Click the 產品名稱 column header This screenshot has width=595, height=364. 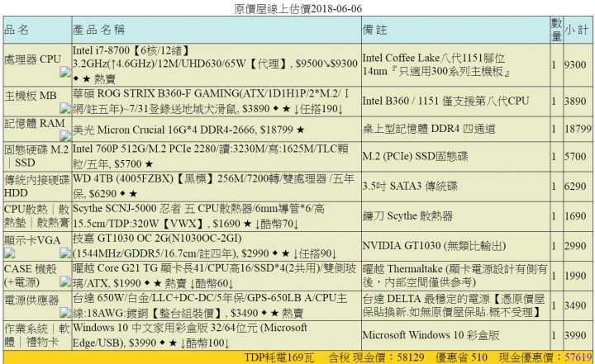98,30
